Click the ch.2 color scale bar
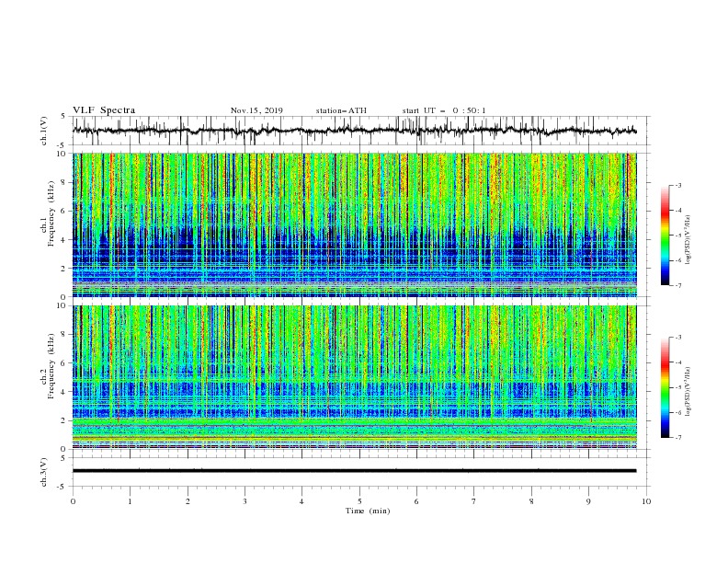The height and width of the screenshot is (563, 728). coord(665,387)
